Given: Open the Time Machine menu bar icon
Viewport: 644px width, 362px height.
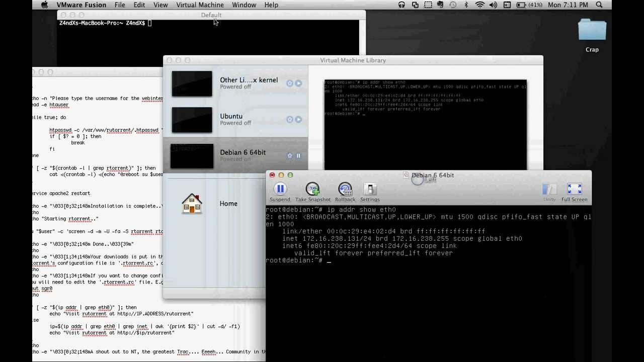Looking at the screenshot, I should (453, 5).
